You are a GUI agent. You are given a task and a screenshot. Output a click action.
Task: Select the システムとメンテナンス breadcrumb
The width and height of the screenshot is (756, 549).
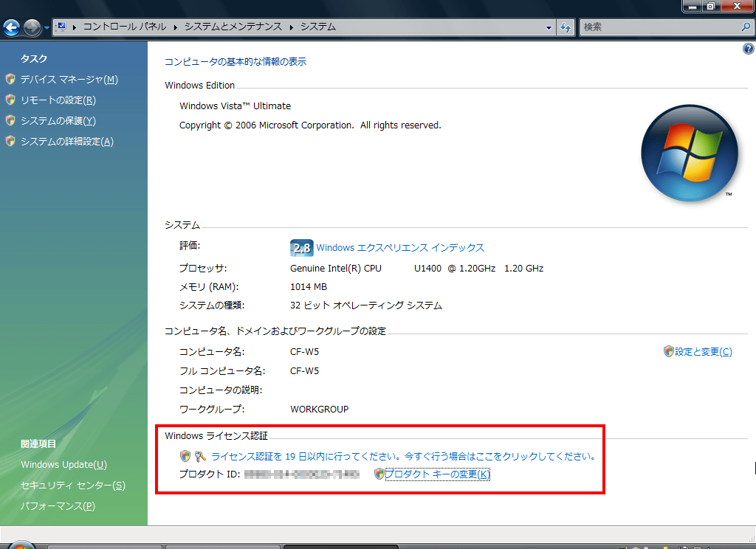pos(233,27)
